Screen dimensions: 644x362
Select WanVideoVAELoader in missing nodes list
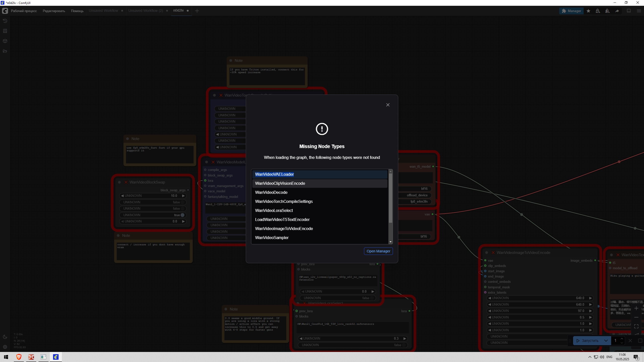point(320,174)
